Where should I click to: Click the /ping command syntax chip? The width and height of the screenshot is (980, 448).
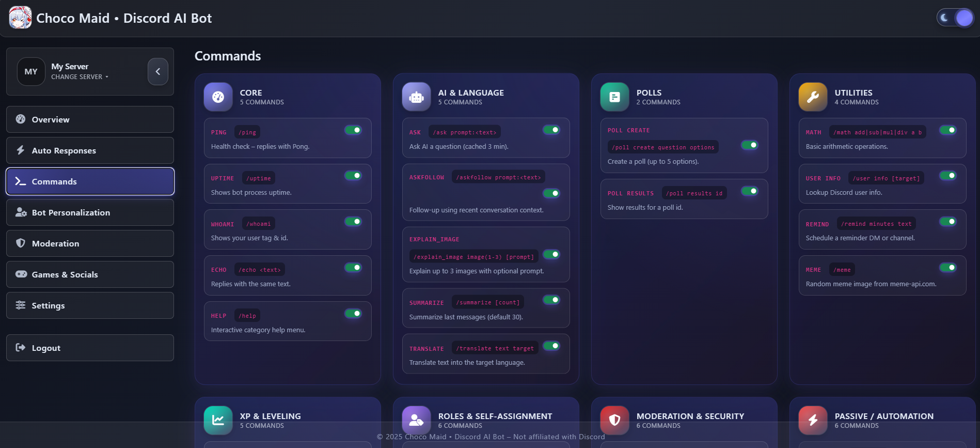pyautogui.click(x=247, y=132)
